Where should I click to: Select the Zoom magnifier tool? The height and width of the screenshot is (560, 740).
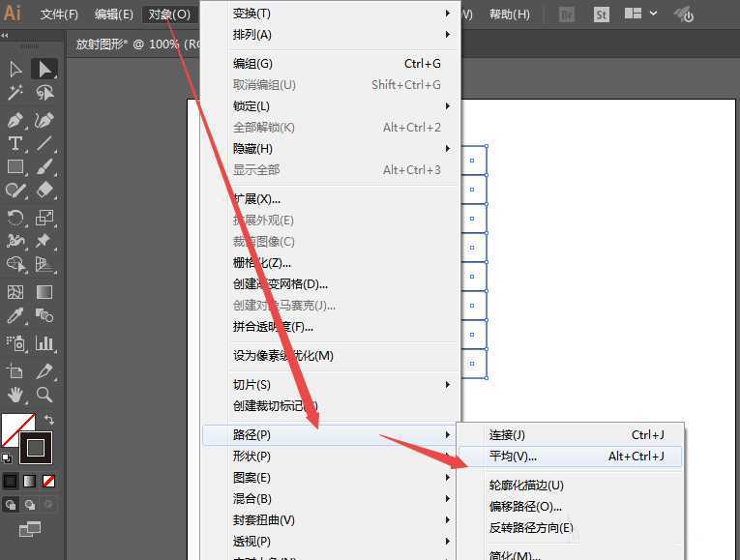click(x=44, y=395)
